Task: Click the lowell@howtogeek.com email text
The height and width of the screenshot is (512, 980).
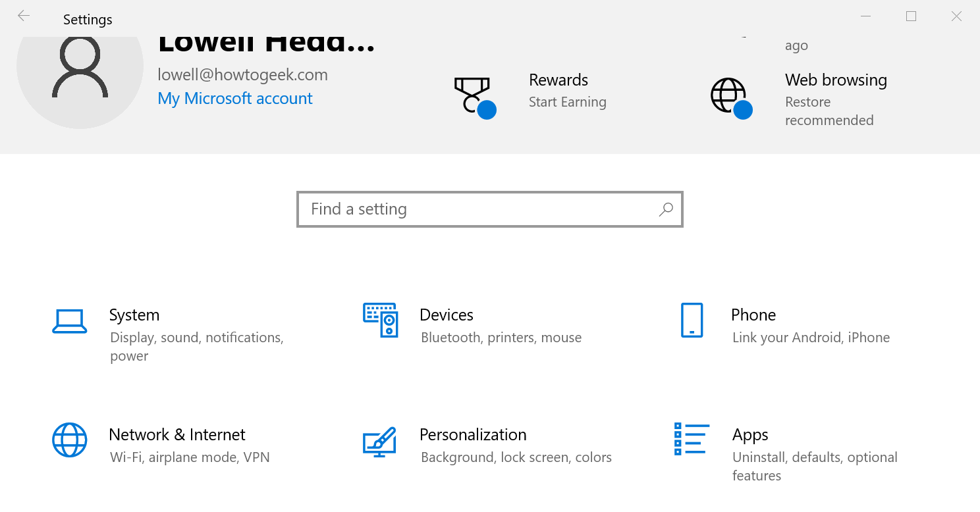Action: (x=242, y=74)
